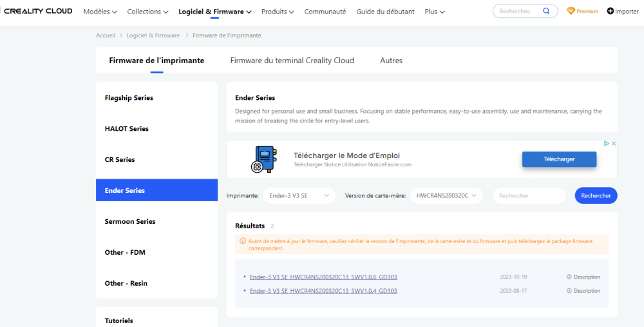Click the Ender Series heading in content
Image resolution: width=644 pixels, height=327 pixels.
(255, 98)
